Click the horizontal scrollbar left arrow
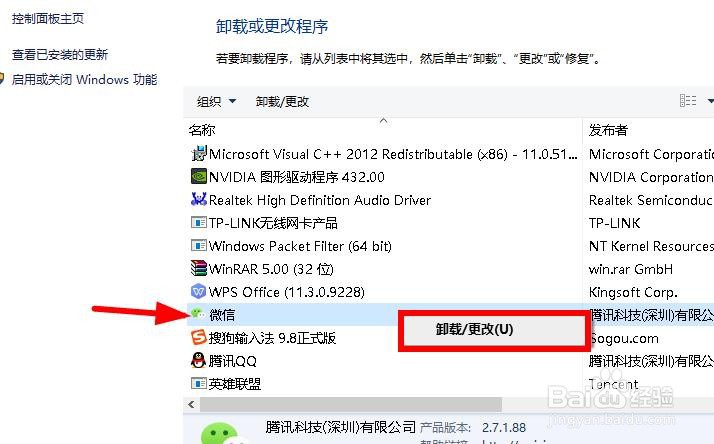714x444 pixels. pyautogui.click(x=191, y=404)
